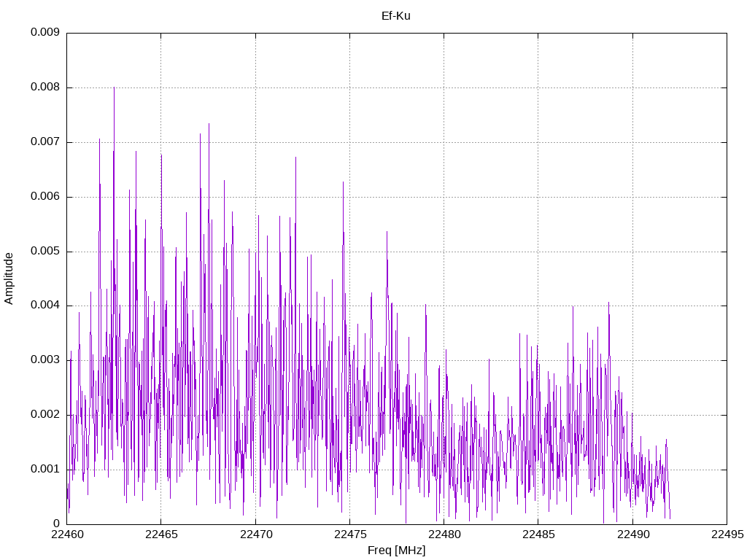This screenshot has height=560, width=747.
Task: Click y-axis tick label 0.006
Action: [45, 197]
